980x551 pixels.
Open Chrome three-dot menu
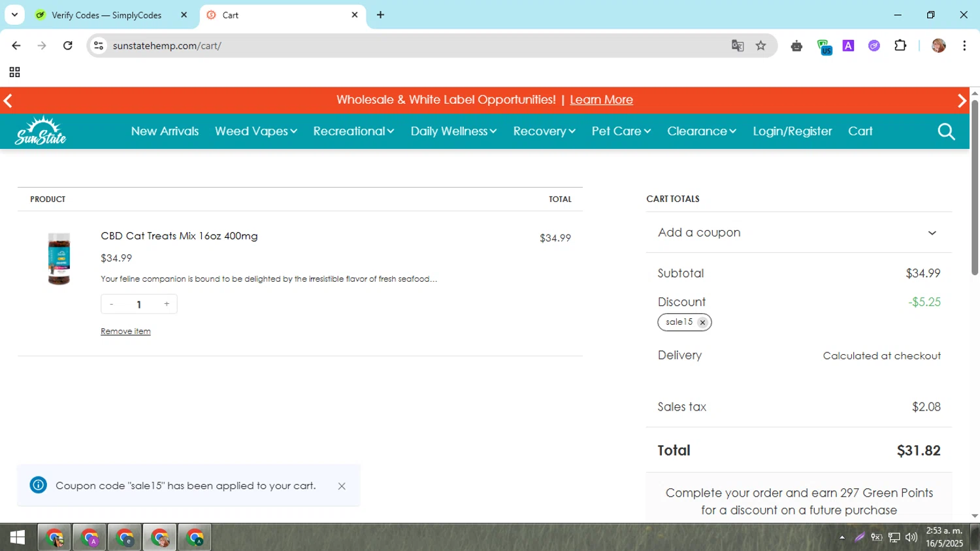pos(964,46)
